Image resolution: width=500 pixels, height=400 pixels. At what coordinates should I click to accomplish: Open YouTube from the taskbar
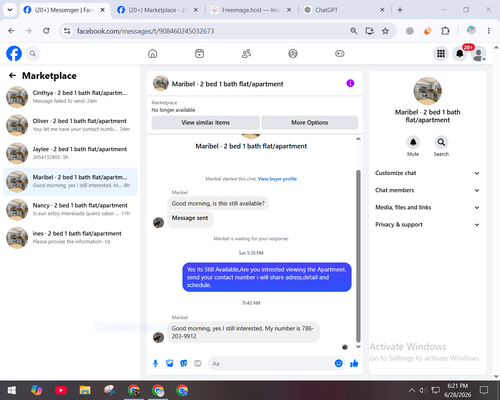point(61,390)
